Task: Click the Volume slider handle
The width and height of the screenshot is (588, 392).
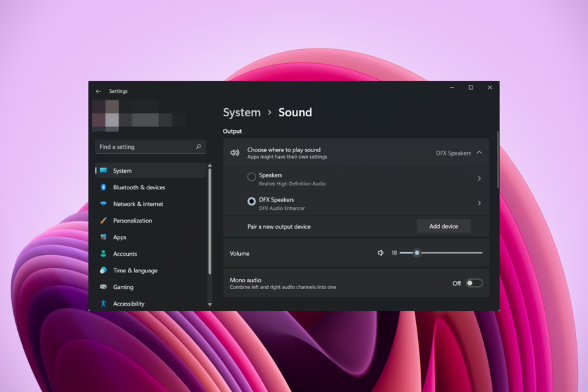Action: (417, 253)
